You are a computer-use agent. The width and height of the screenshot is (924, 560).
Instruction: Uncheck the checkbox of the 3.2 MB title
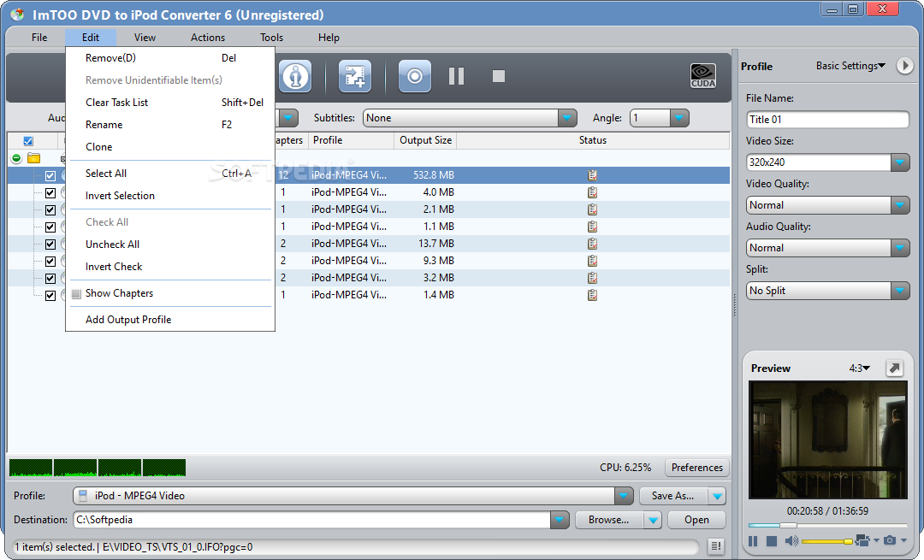pyautogui.click(x=50, y=278)
